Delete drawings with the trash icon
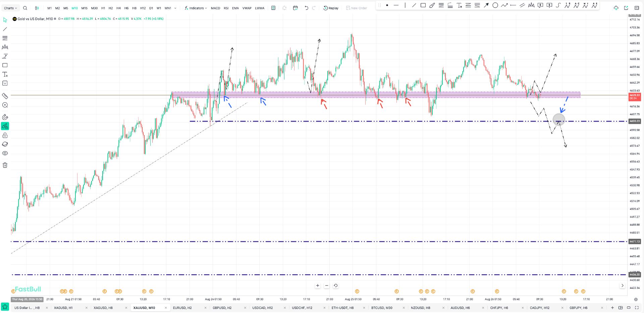 5,165
